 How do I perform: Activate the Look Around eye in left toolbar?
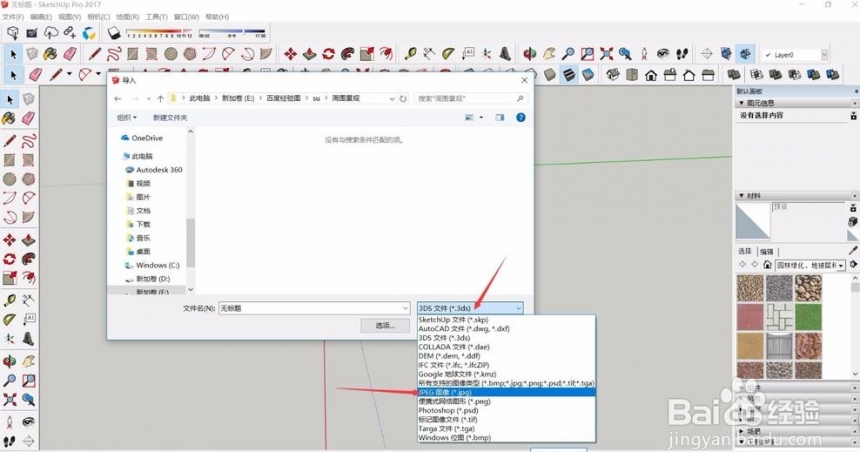point(29,421)
